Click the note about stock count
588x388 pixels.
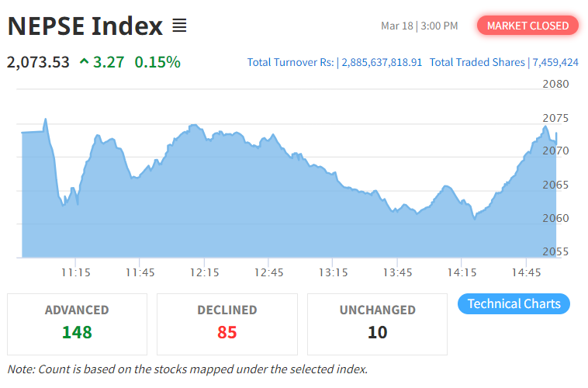click(x=187, y=369)
